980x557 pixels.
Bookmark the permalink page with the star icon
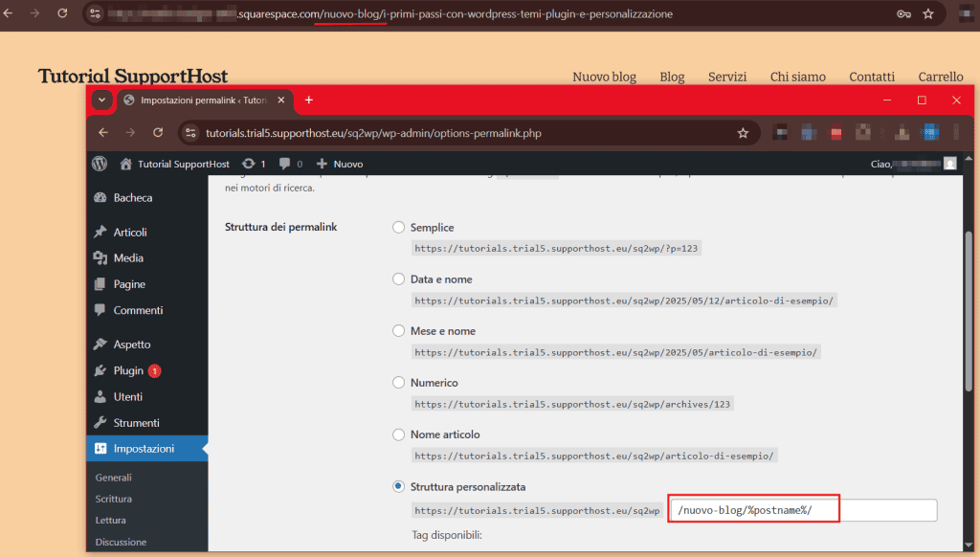[x=743, y=133]
